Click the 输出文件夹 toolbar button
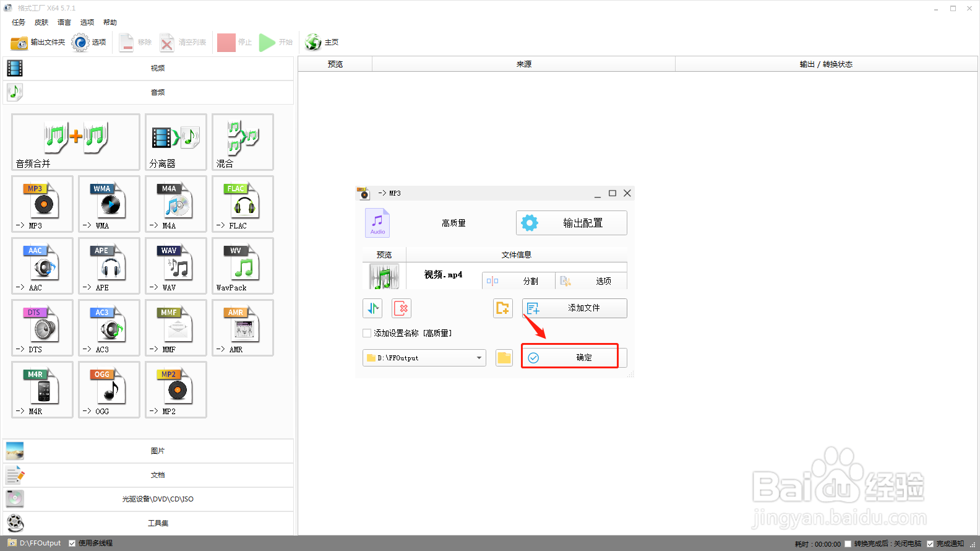Viewport: 980px width, 551px height. pyautogui.click(x=38, y=43)
